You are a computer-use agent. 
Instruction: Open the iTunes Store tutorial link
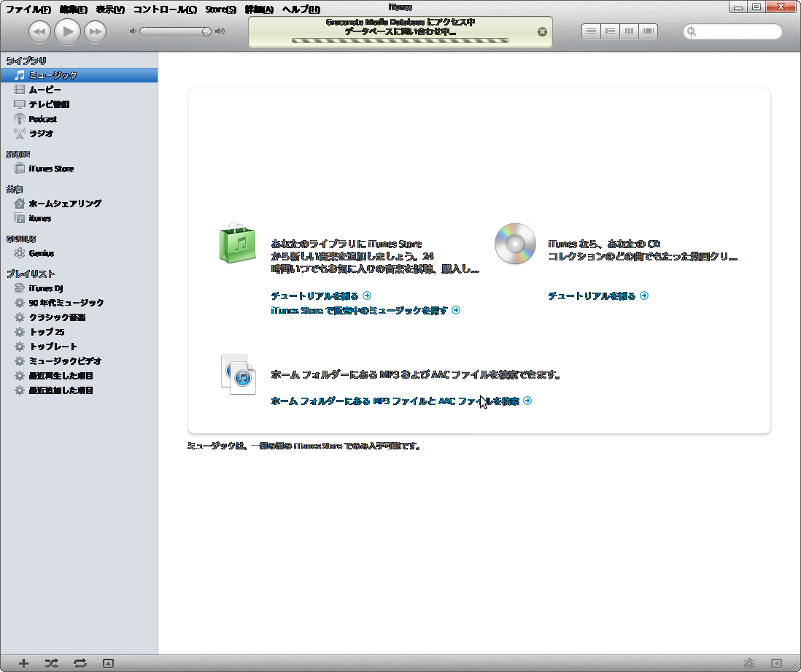(321, 296)
